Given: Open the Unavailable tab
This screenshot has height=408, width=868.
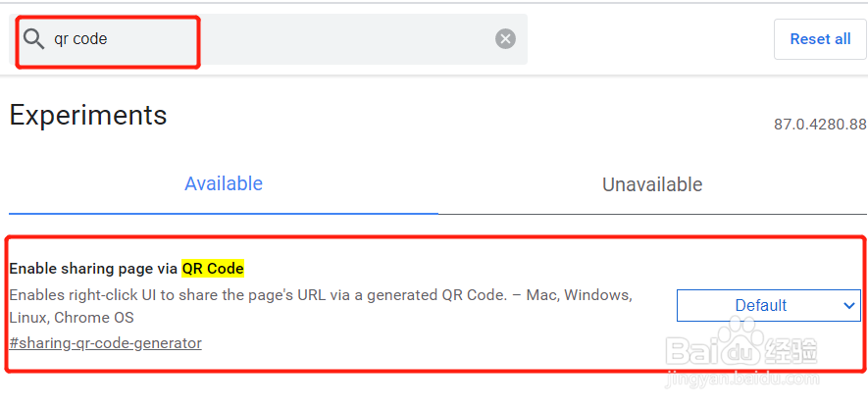Looking at the screenshot, I should point(652,184).
